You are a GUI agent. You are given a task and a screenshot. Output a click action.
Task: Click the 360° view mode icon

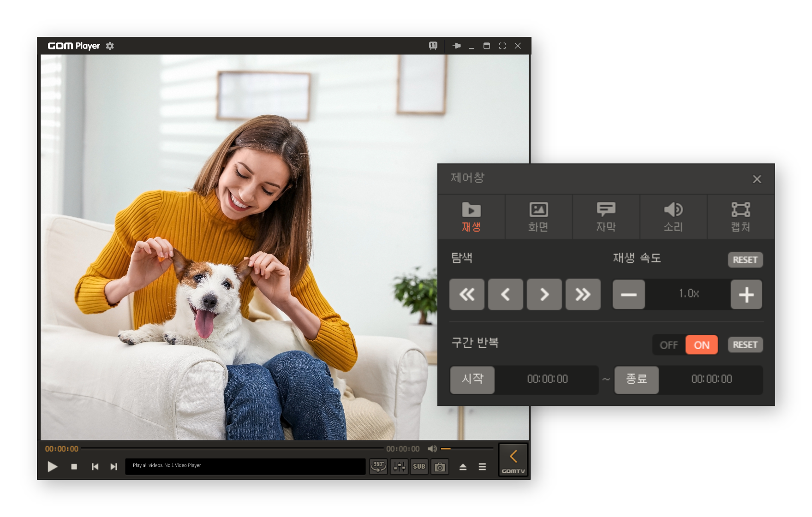point(378,467)
